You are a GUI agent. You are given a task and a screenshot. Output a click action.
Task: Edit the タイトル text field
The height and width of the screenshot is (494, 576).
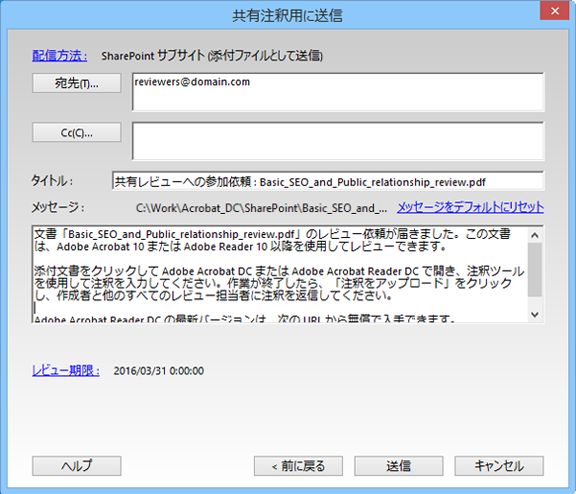tap(328, 181)
